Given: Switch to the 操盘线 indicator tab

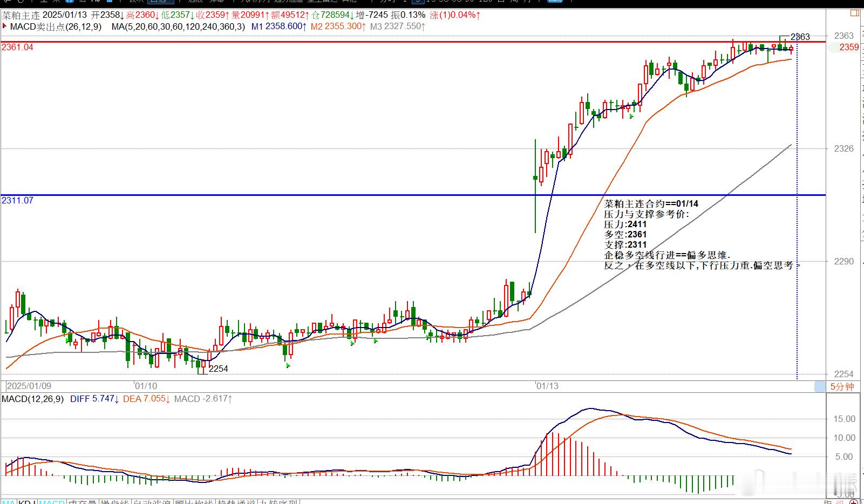Looking at the screenshot, I should [x=115, y=502].
